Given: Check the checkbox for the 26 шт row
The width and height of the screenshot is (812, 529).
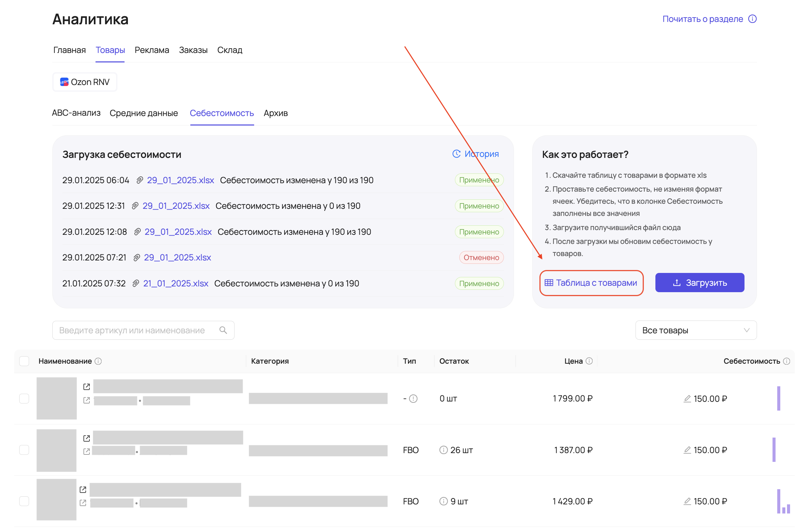Looking at the screenshot, I should click(24, 450).
